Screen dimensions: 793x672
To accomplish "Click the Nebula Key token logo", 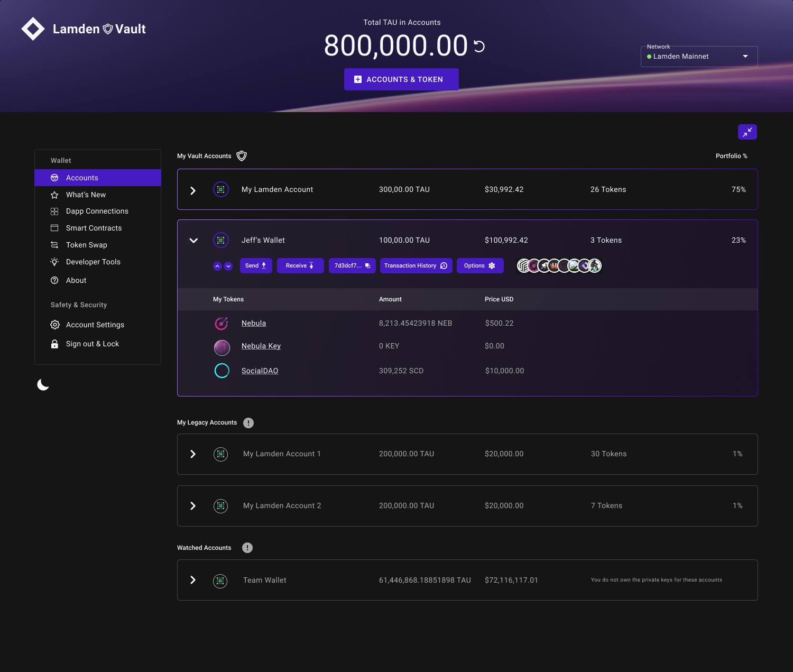I will [x=222, y=347].
